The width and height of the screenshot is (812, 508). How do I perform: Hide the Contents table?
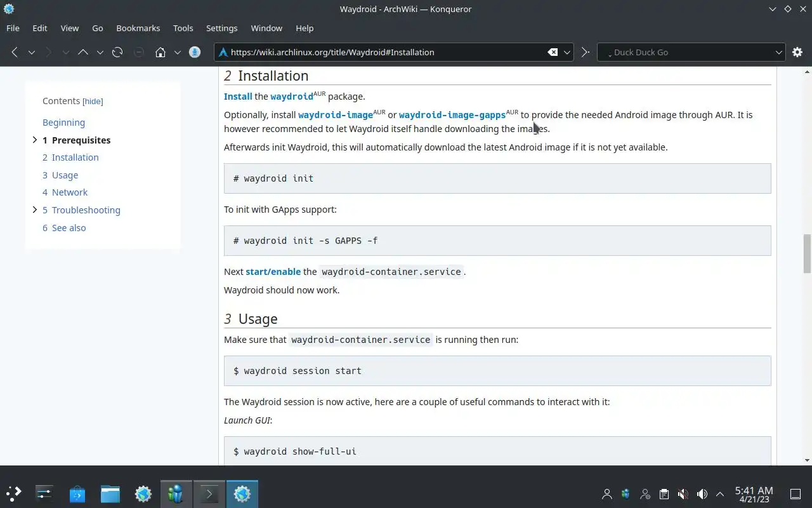pos(93,101)
